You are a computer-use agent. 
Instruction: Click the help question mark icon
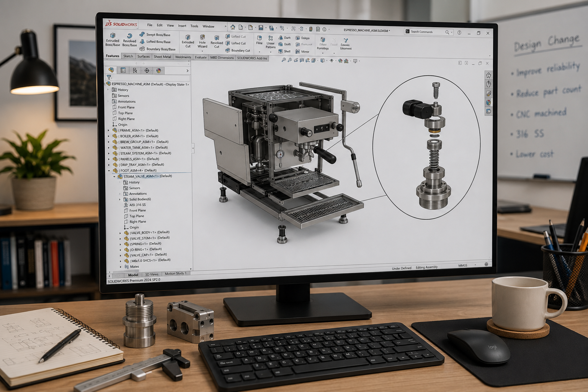click(459, 33)
